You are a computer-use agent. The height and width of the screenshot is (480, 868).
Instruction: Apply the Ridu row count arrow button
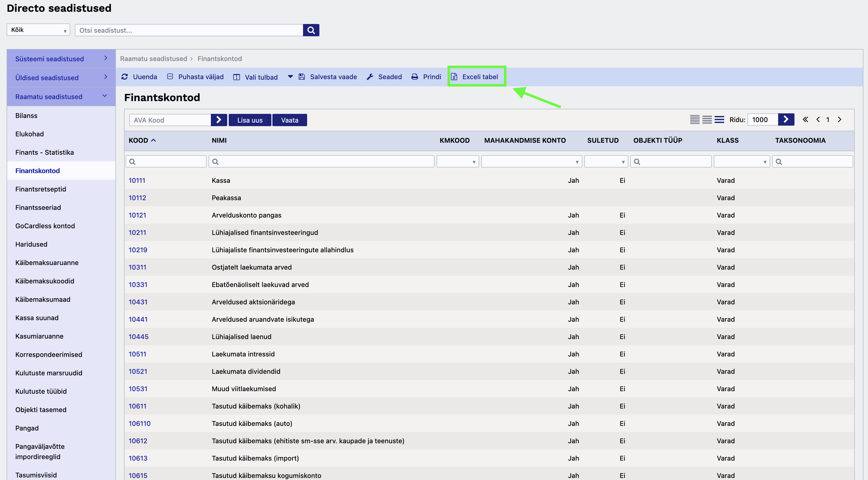coord(786,119)
